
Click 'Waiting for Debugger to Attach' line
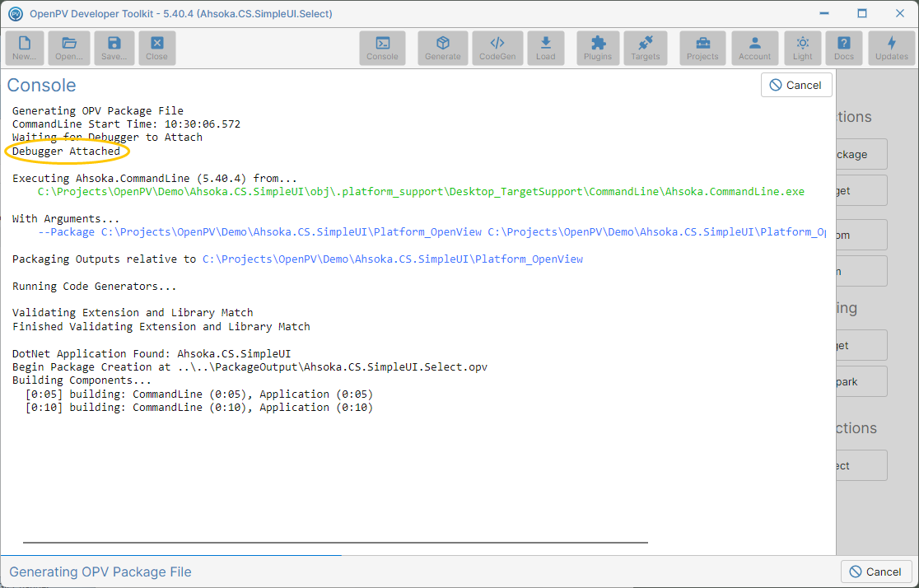pyautogui.click(x=107, y=138)
